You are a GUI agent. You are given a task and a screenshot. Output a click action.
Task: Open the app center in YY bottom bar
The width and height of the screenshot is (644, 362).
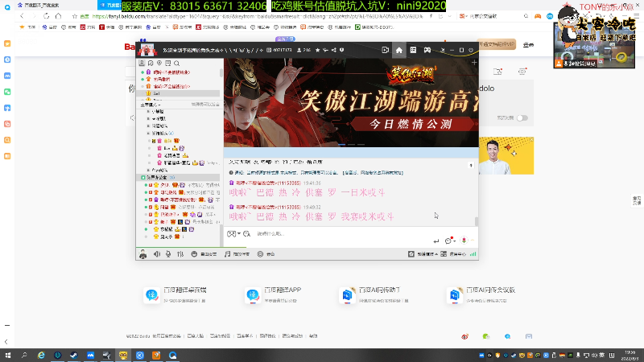[453, 254]
